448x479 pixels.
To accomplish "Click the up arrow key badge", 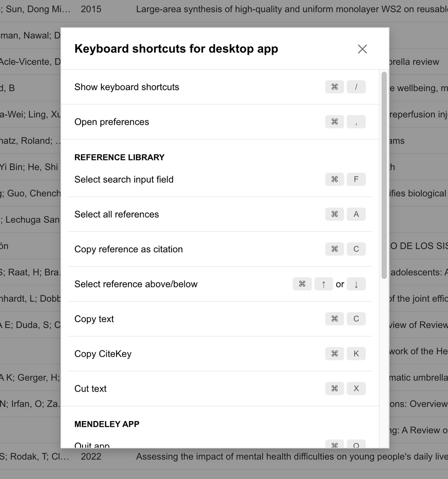I will pos(324,284).
